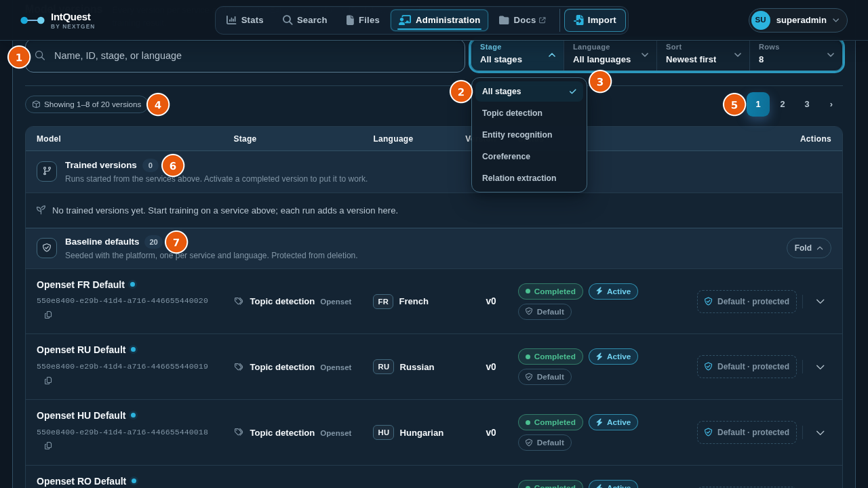Expand the Openset RU Default row details
868x488 pixels.
pyautogui.click(x=820, y=367)
